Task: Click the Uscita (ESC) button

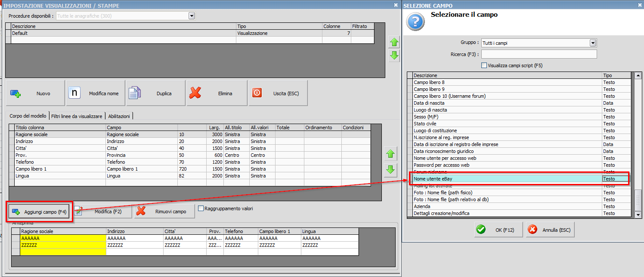Action: point(278,93)
